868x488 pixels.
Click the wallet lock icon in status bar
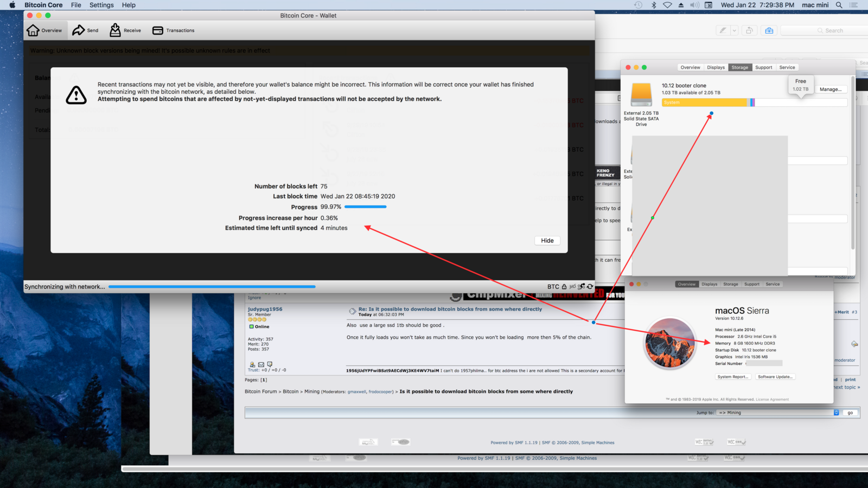click(564, 286)
